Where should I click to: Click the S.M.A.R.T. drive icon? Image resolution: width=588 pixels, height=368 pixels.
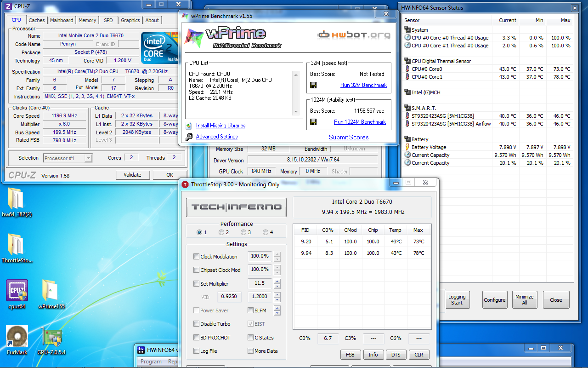click(x=407, y=108)
